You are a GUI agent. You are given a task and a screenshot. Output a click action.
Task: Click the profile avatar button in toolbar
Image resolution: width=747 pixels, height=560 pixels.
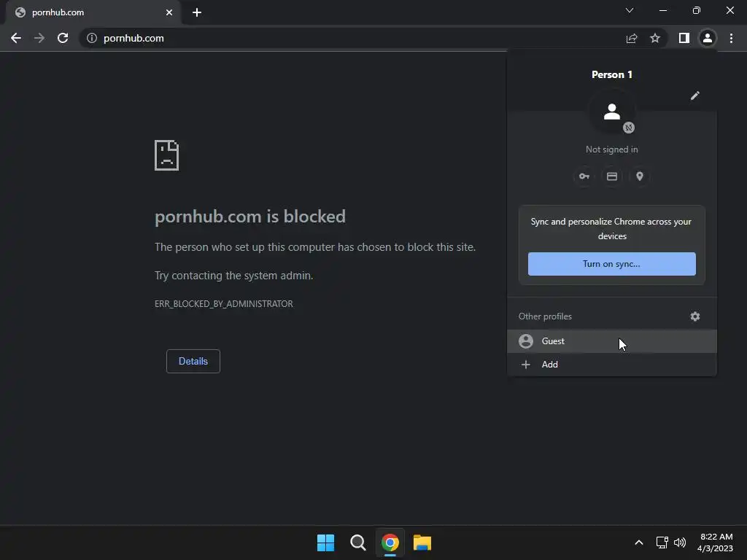708,38
